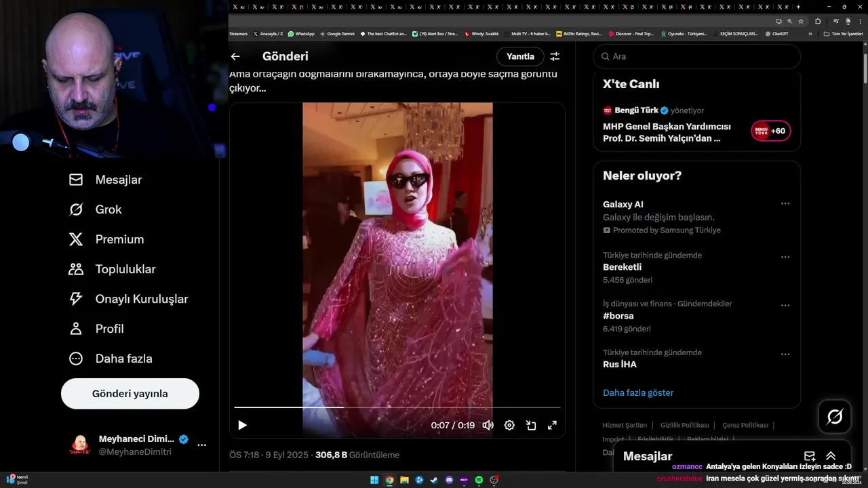Open Profil from the sidebar

pyautogui.click(x=96, y=329)
